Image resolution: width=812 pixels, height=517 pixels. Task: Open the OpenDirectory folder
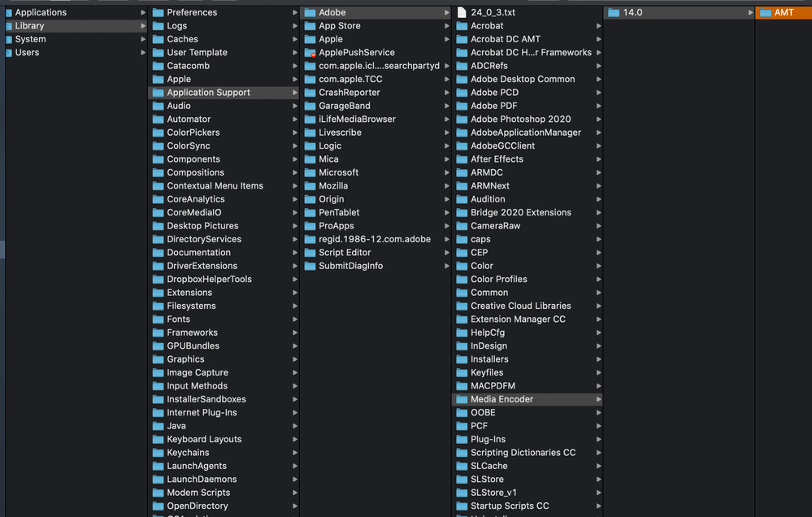point(224,506)
